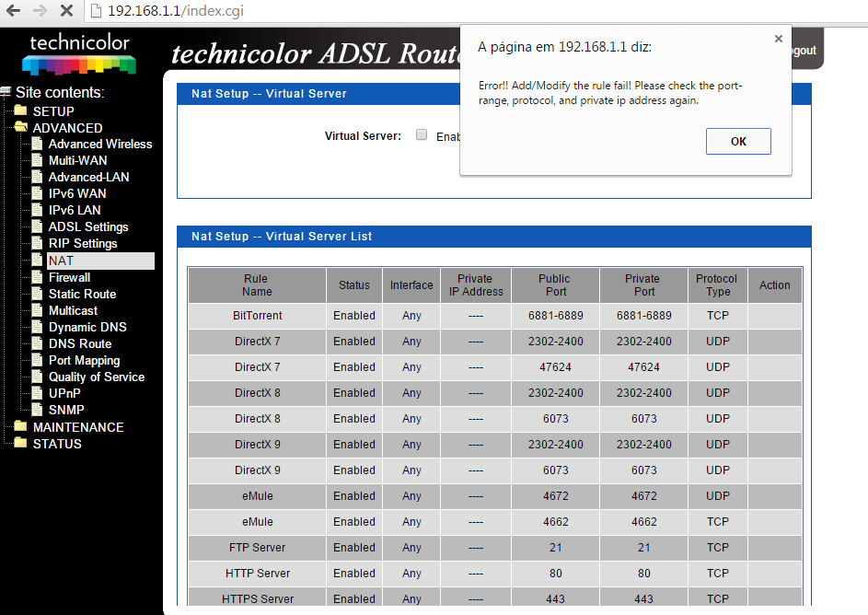The height and width of the screenshot is (615, 868).
Task: Open the Port Mapping page
Action: [84, 360]
